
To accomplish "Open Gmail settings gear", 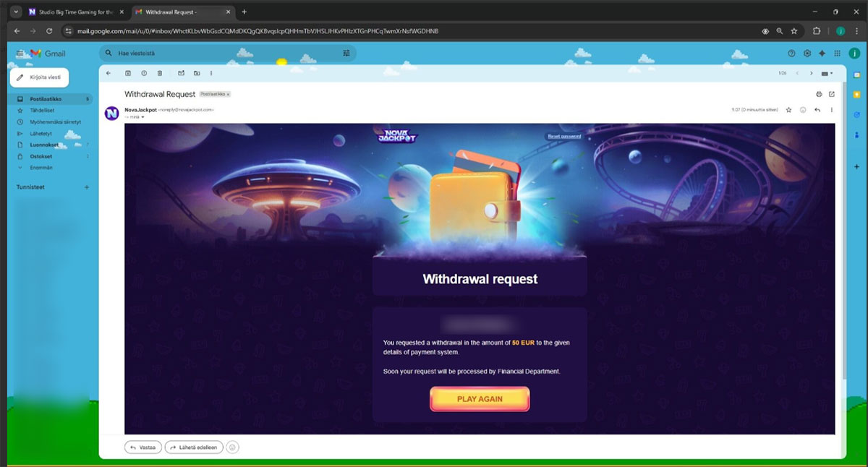I will point(807,53).
